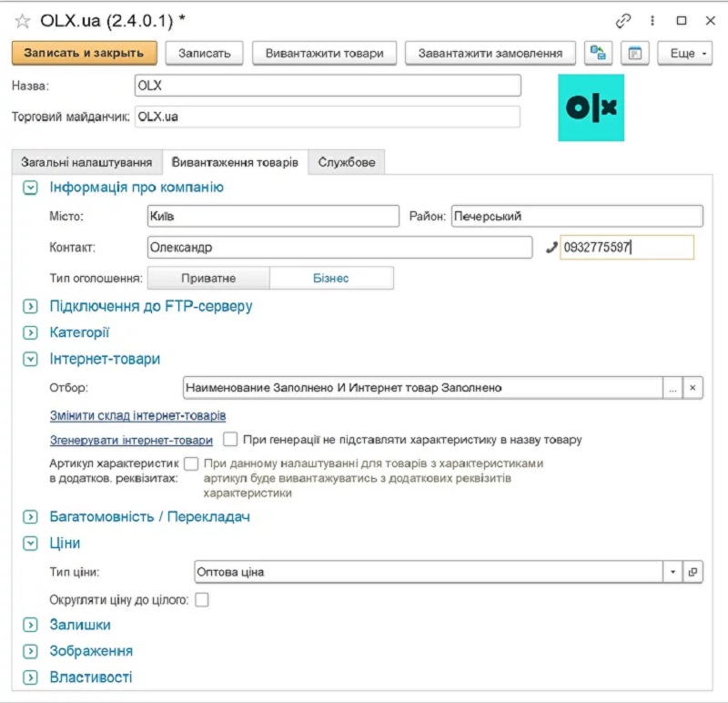
Task: Click the Район input field
Action: (577, 217)
